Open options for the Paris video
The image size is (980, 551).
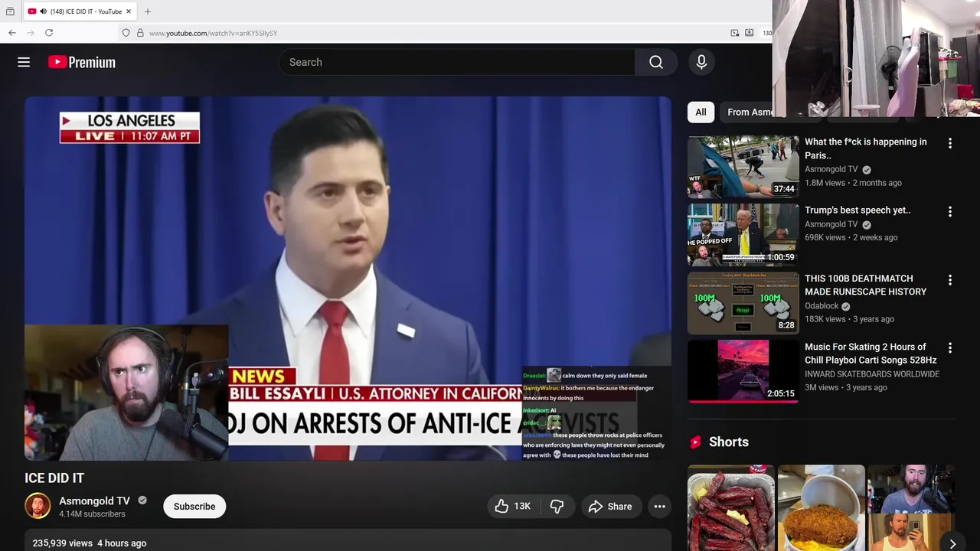950,143
